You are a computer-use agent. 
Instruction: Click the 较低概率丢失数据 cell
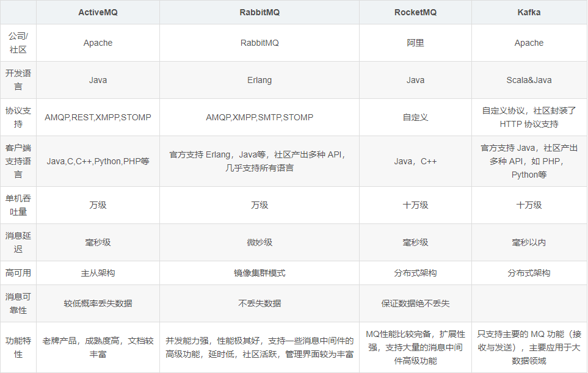(98, 303)
